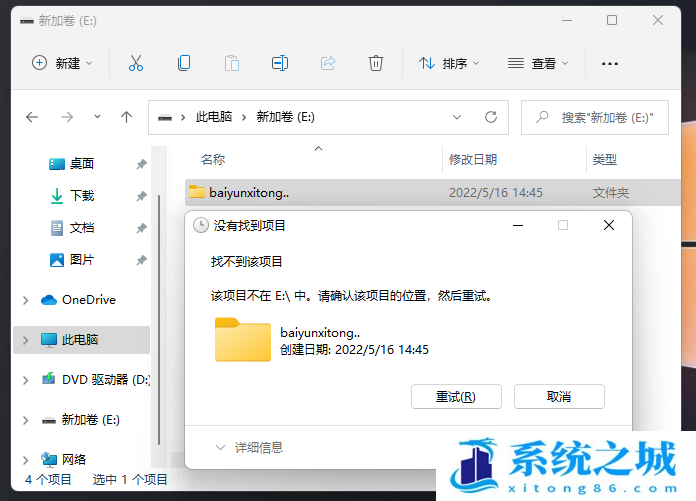696x501 pixels.
Task: Click the Delete trash can icon
Action: coord(376,63)
